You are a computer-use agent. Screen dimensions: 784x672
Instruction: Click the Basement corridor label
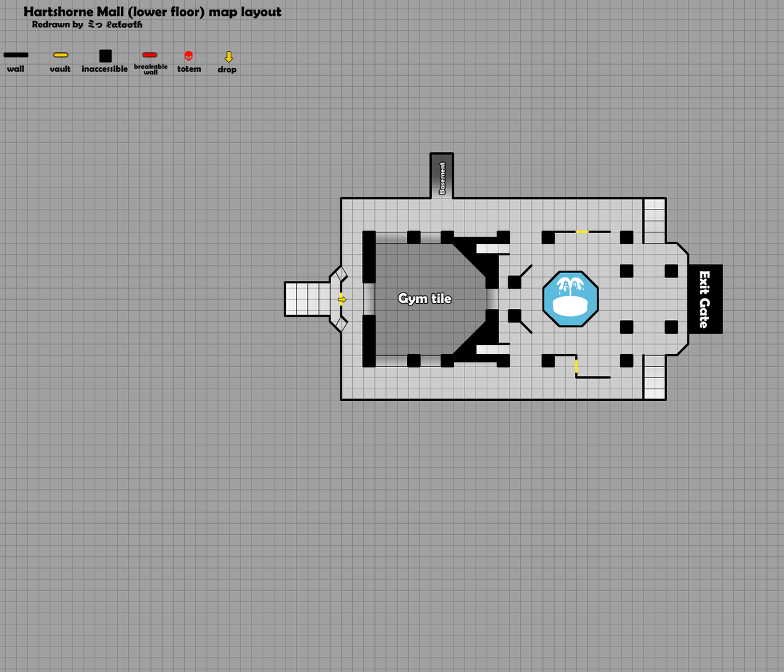coord(442,178)
